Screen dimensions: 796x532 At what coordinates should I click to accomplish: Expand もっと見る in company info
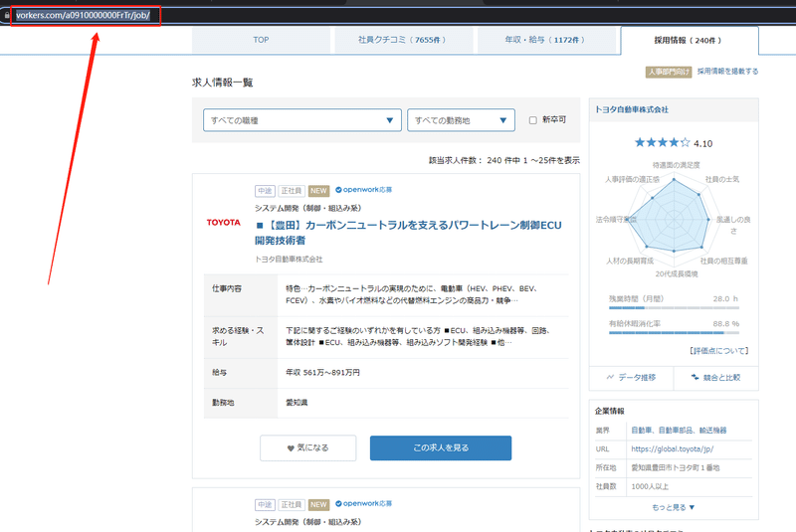[x=674, y=507]
